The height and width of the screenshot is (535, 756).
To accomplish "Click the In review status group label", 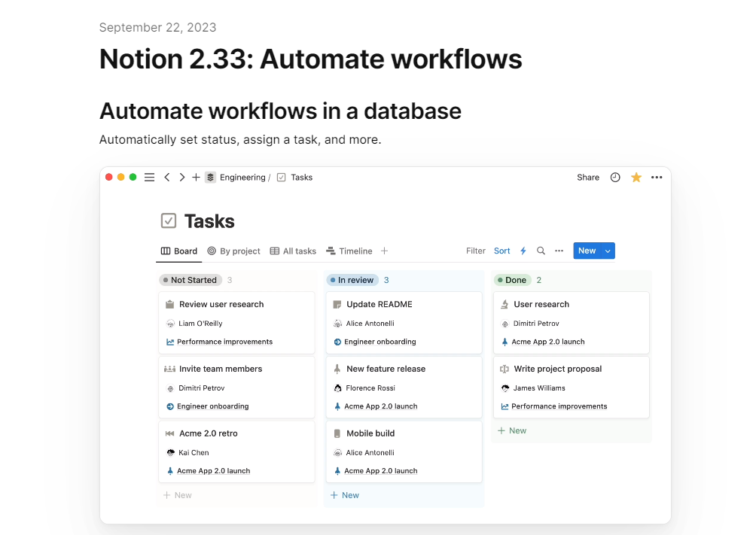I will pos(352,280).
